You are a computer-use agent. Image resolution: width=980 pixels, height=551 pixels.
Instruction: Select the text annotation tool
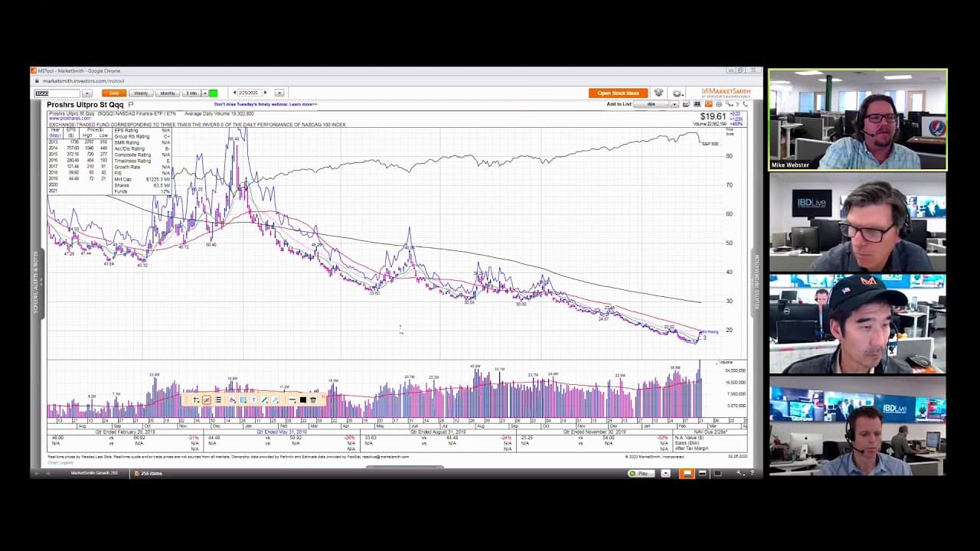point(254,400)
